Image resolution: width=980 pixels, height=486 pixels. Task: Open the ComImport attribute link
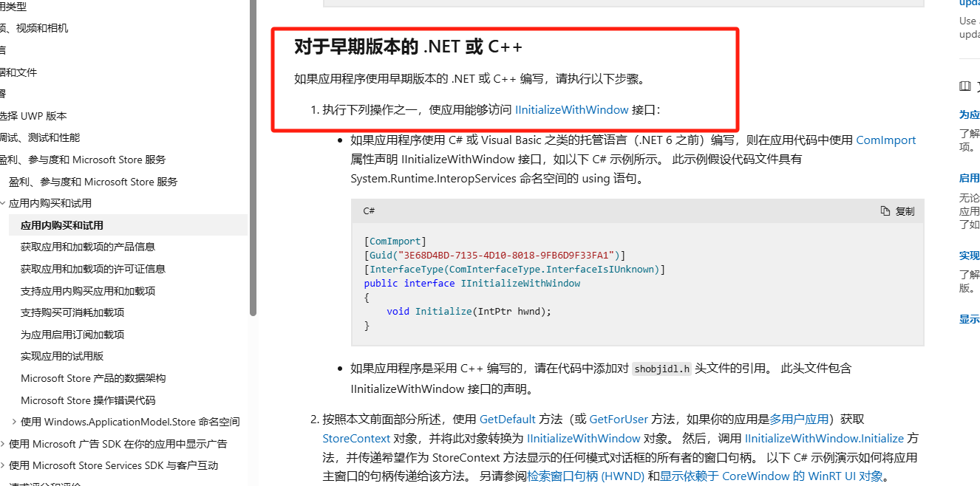tap(885, 140)
